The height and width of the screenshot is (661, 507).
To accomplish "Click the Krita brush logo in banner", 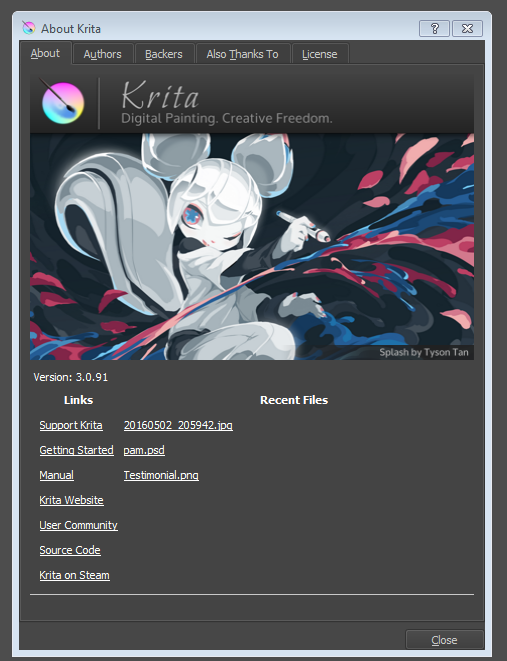I will pos(62,102).
